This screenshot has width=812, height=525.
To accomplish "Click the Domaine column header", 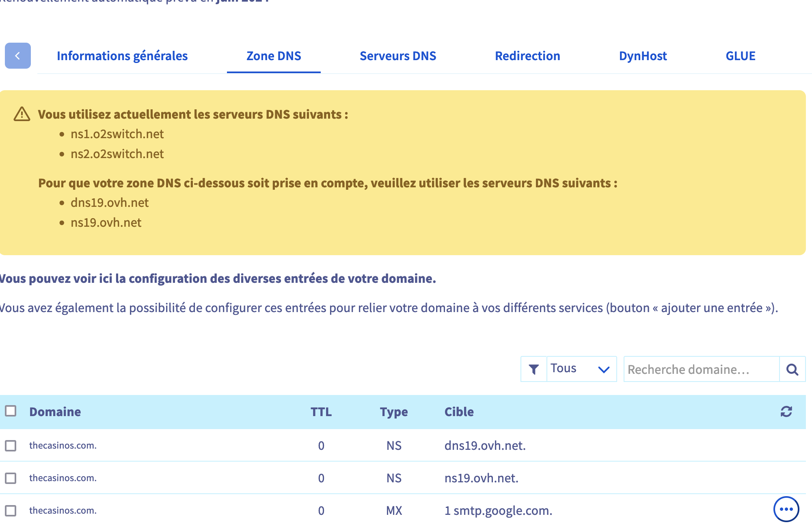I will point(55,412).
